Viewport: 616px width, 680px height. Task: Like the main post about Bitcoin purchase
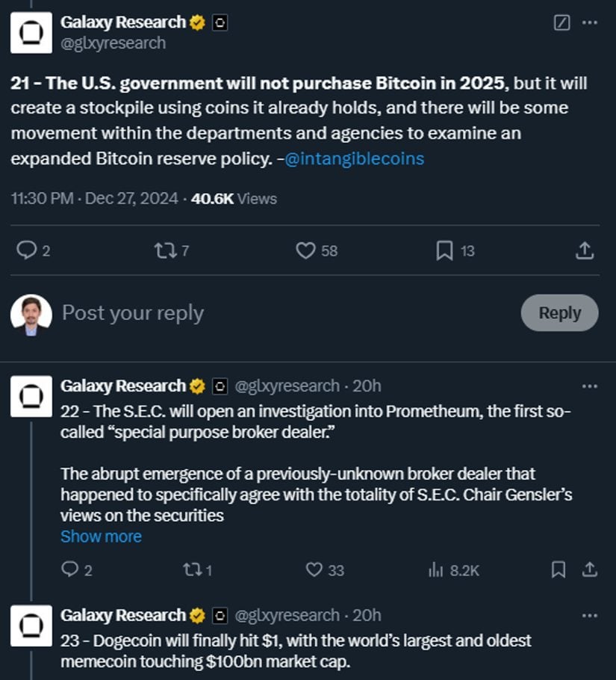(306, 251)
